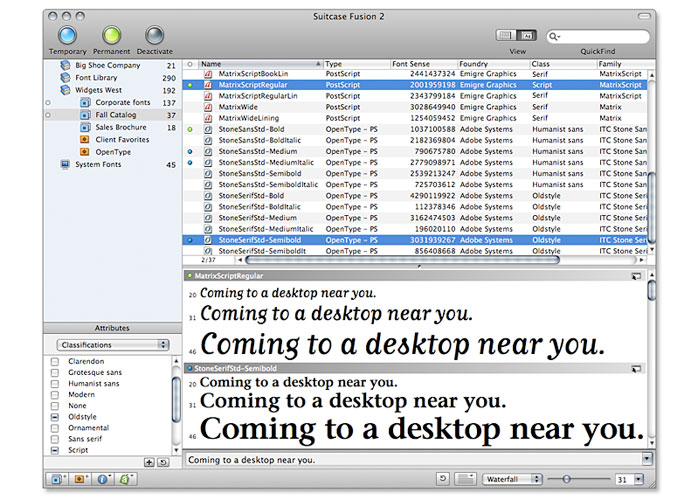The image size is (698, 500).
Task: Open the font size 31 dropdown
Action: (639, 480)
